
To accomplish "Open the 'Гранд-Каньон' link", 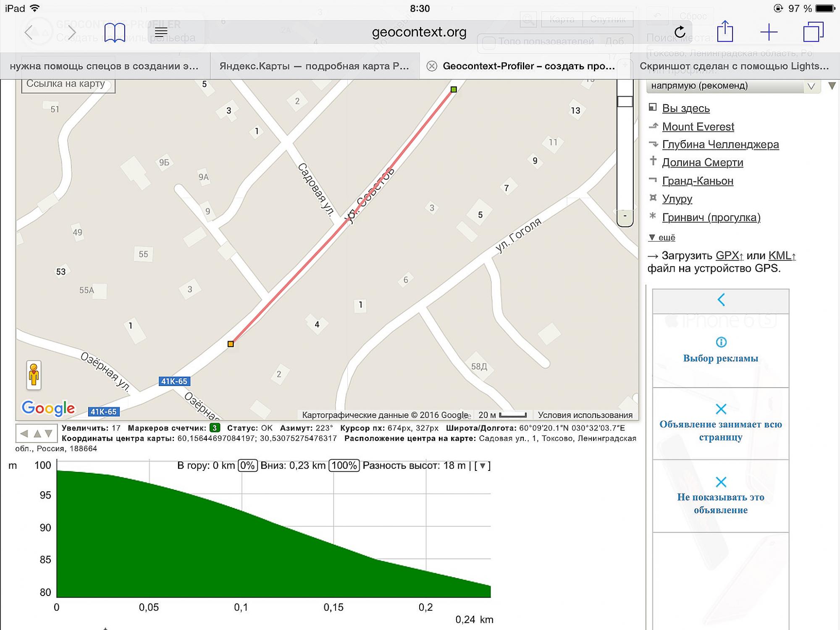I will point(698,181).
